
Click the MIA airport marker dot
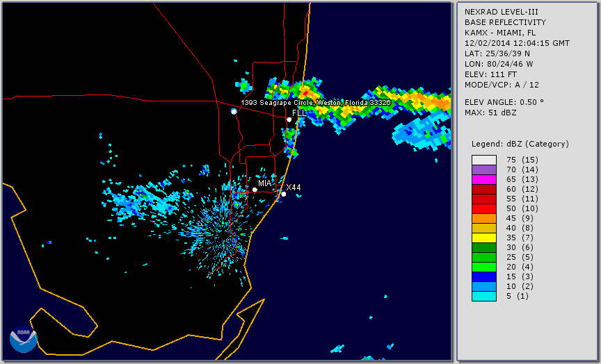pos(255,190)
